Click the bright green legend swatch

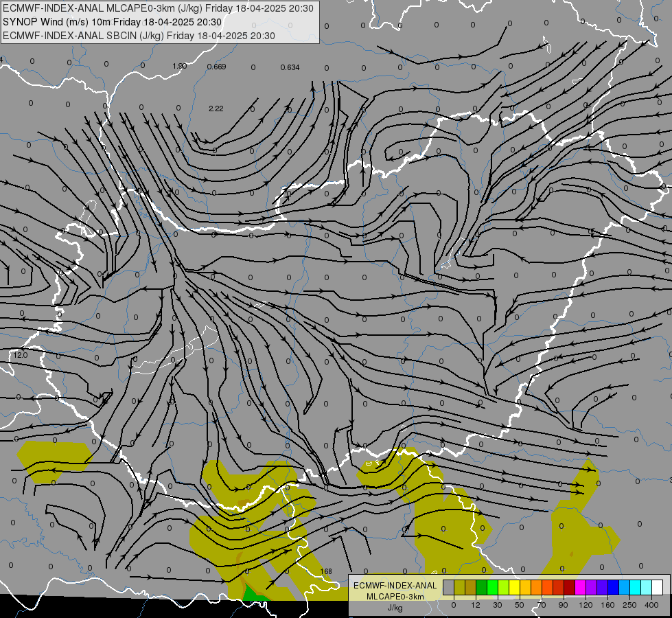point(492,587)
